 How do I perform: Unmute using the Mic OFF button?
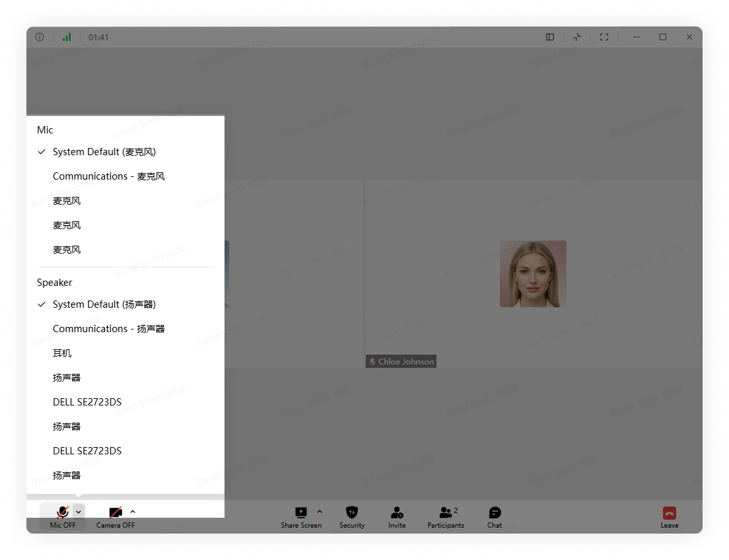pos(62,516)
